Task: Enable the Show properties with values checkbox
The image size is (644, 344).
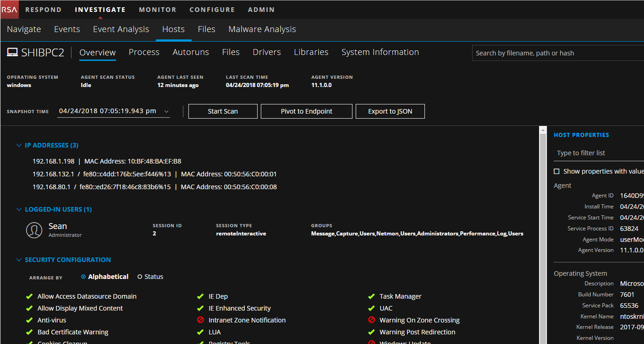Action: click(x=556, y=171)
